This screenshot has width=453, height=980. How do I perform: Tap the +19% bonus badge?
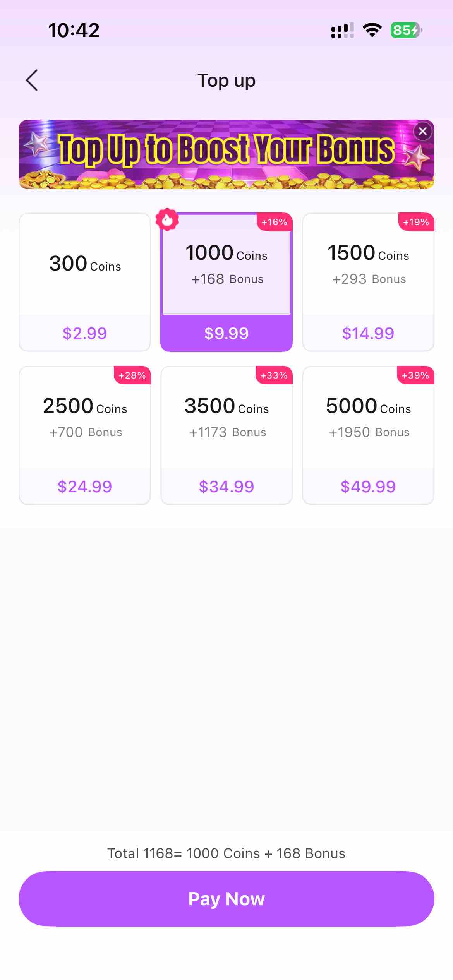pos(416,222)
